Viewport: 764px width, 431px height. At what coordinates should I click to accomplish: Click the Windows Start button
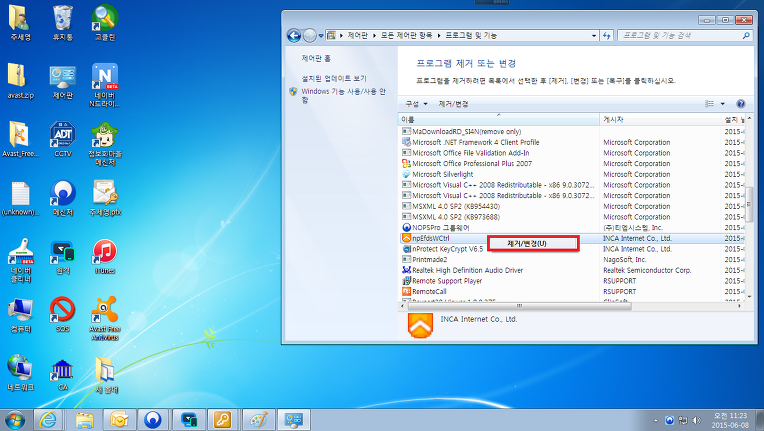click(15, 420)
